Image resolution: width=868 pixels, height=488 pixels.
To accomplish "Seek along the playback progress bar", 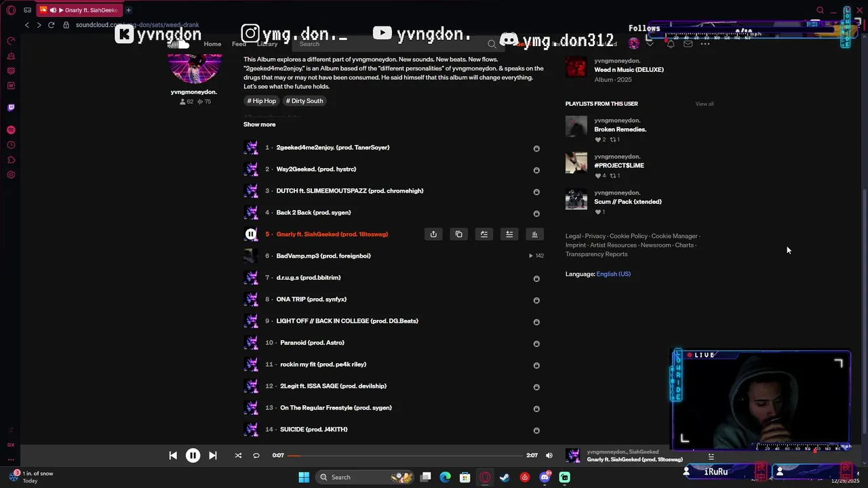I will click(406, 455).
